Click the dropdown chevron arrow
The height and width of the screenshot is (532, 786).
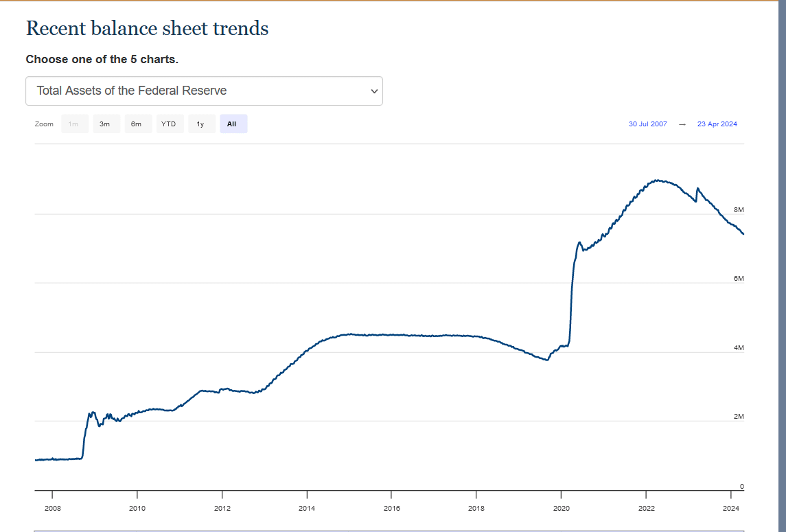pyautogui.click(x=374, y=91)
